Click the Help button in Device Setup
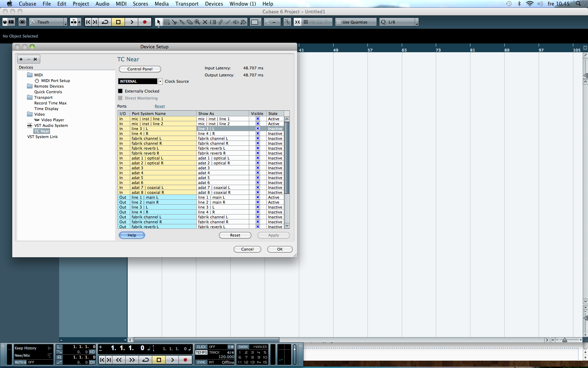Image resolution: width=588 pixels, height=368 pixels. tap(132, 235)
